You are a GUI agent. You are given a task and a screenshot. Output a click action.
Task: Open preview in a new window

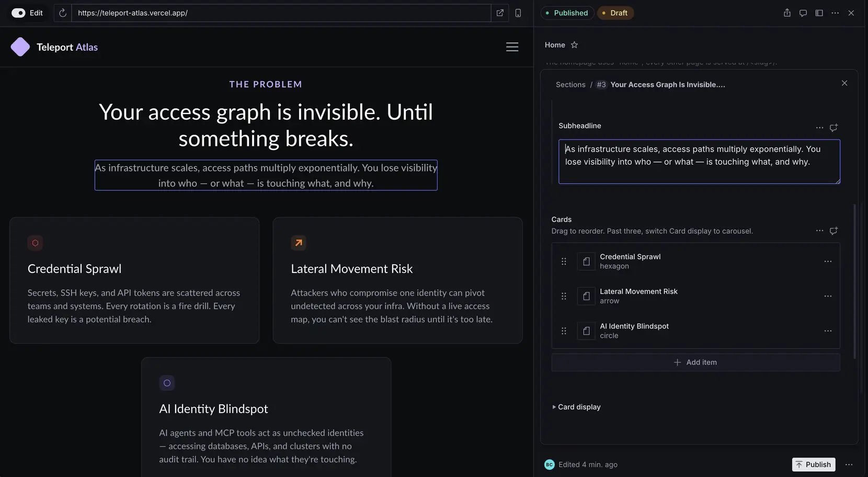pos(500,13)
